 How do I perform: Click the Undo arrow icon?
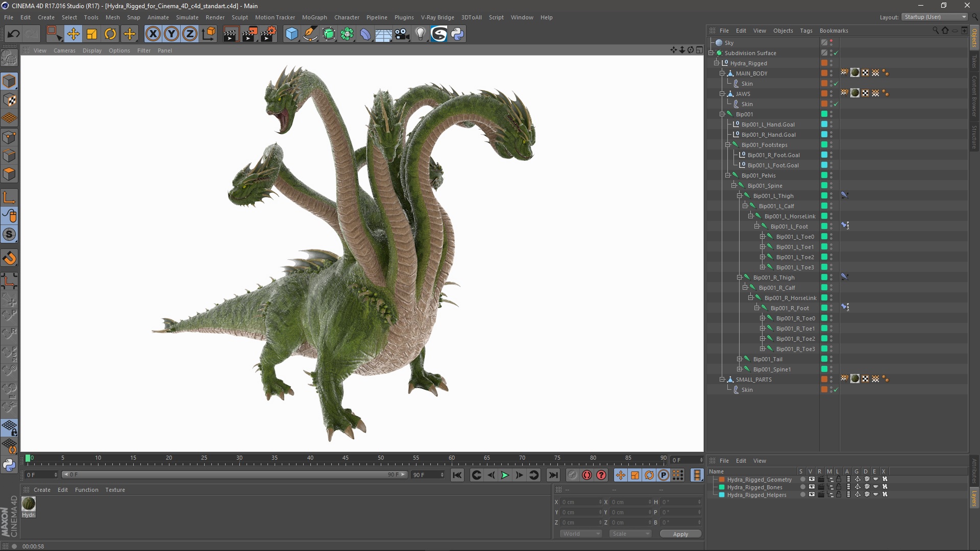click(14, 34)
